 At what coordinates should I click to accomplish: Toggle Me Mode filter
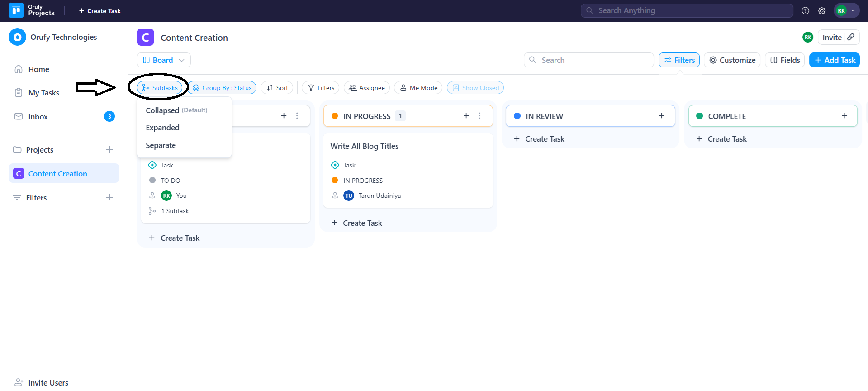pyautogui.click(x=418, y=88)
